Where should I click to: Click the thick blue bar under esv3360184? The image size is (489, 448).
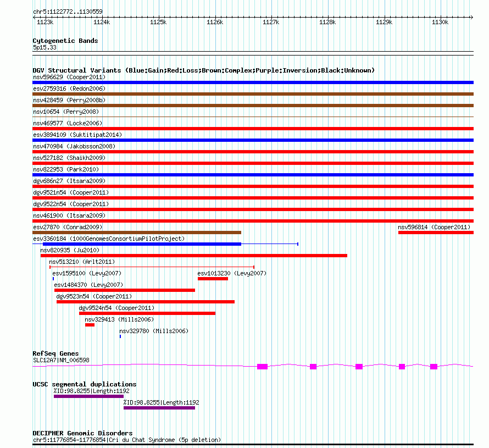point(142,244)
